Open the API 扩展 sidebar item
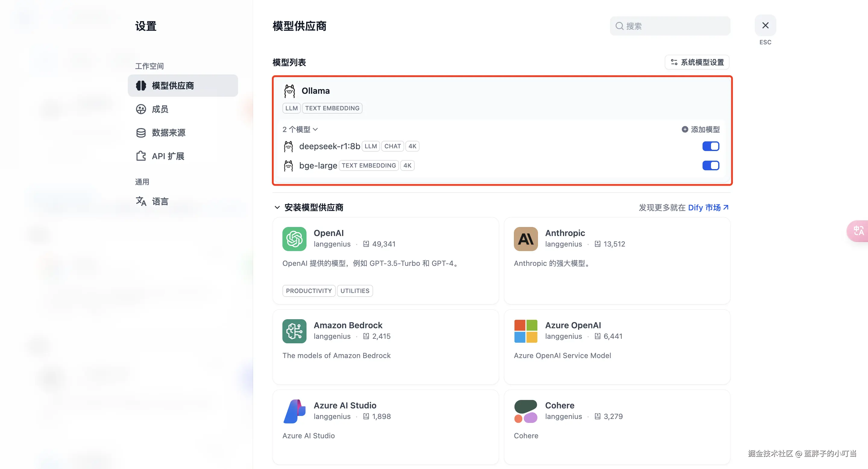The image size is (868, 469). (x=168, y=156)
